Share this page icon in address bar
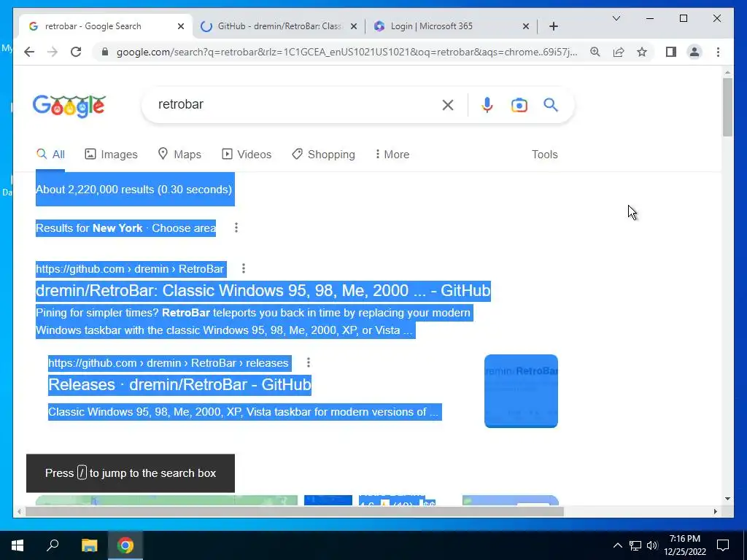747x560 pixels. point(619,52)
